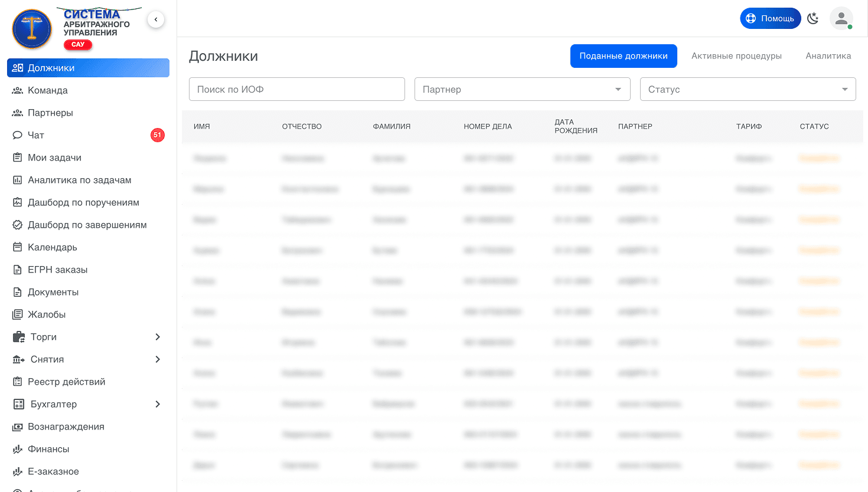Click the Мои задачи clipboard icon
The height and width of the screenshot is (492, 868).
pos(18,158)
